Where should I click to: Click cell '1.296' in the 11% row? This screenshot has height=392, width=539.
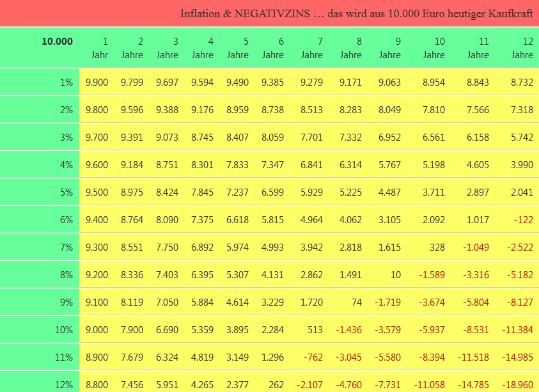272,357
